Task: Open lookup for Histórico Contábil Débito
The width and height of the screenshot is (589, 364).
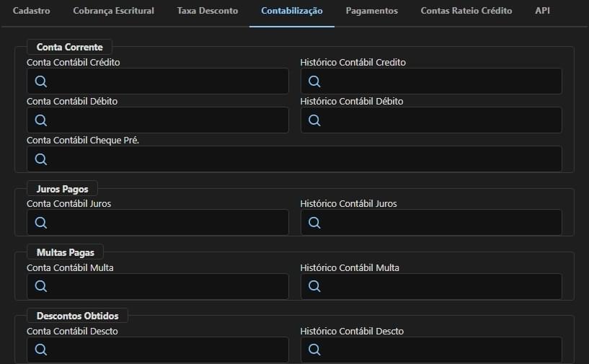Action: pos(314,120)
